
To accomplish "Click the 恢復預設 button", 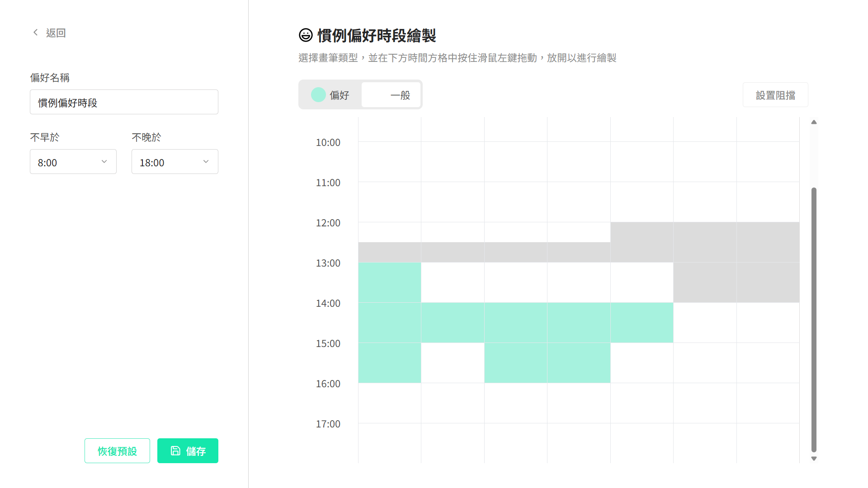I will tap(117, 450).
